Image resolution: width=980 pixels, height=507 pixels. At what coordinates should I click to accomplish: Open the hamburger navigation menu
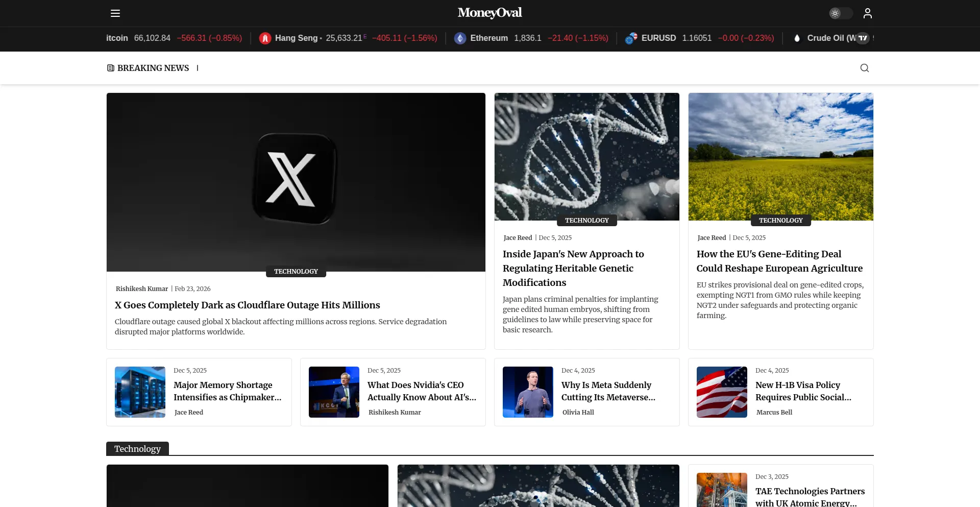(115, 13)
